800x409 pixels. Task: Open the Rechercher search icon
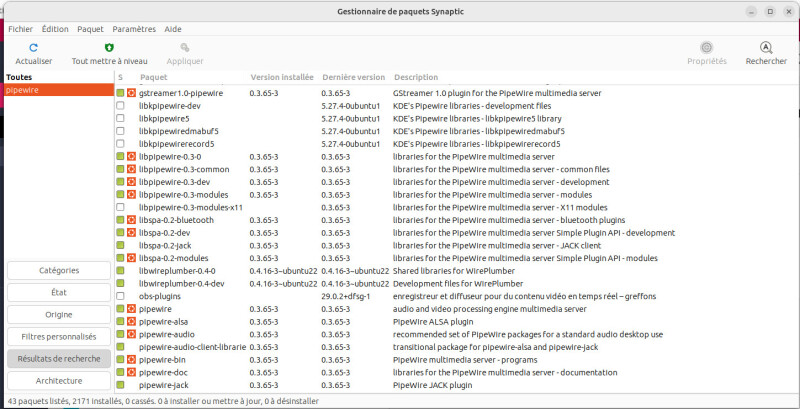(766, 48)
